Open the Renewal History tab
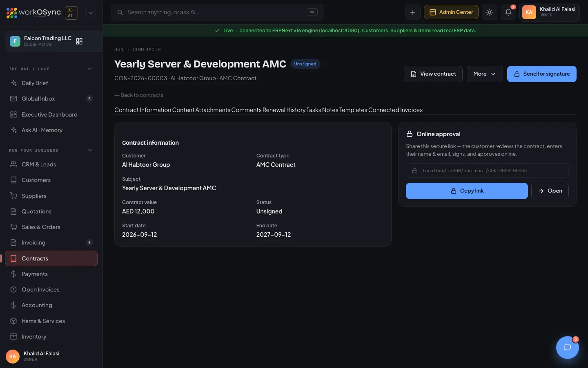The width and height of the screenshot is (588, 368). (284, 110)
